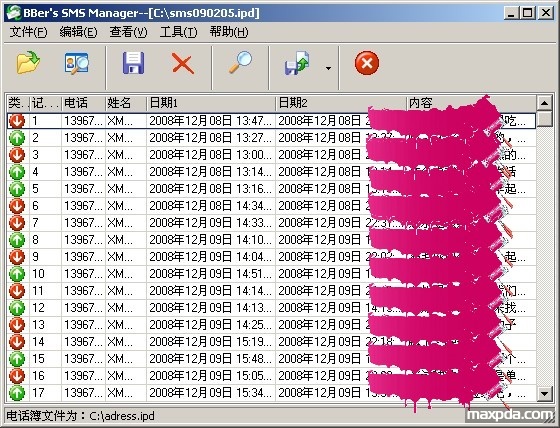This screenshot has width=560, height=428.
Task: Open the 帮助(H) menu
Action: tap(229, 32)
